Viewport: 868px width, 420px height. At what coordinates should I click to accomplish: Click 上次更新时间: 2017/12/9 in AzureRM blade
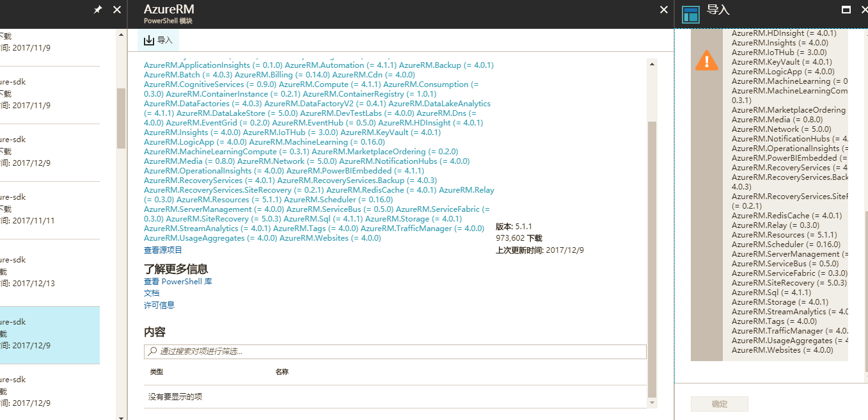[540, 250]
